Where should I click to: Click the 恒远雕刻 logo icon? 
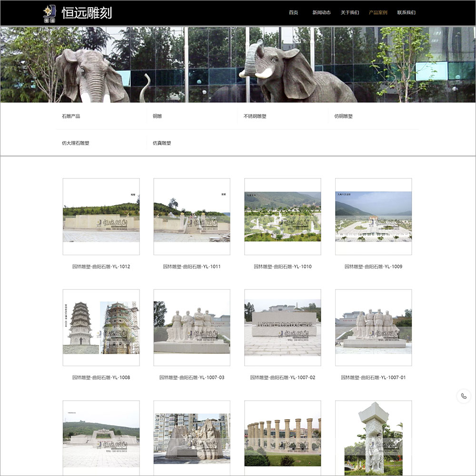click(x=49, y=13)
